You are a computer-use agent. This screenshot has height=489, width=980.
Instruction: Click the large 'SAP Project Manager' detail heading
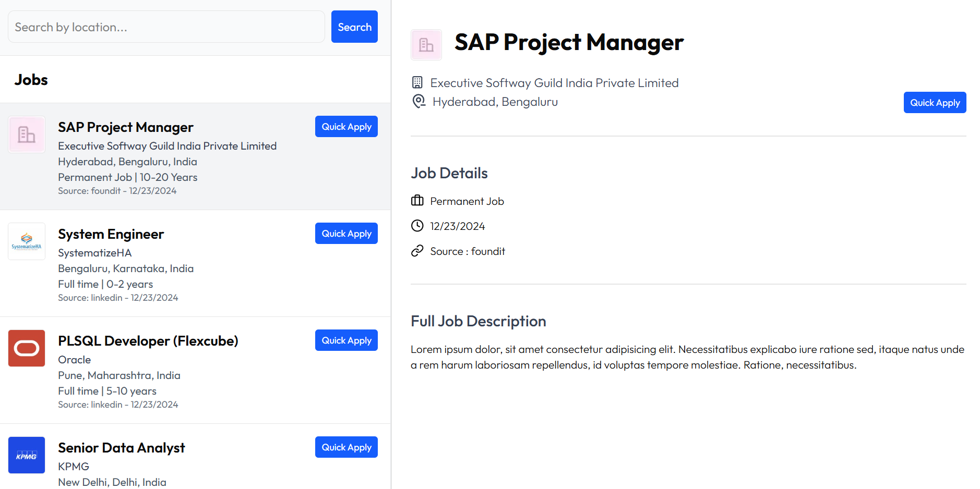[569, 42]
